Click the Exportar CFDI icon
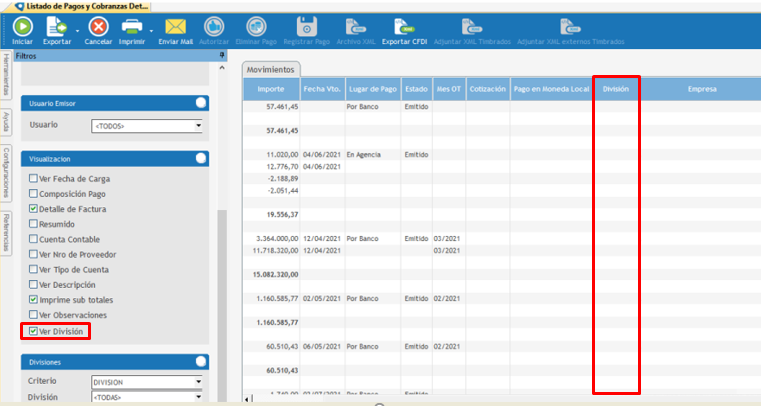761x406 pixels. coord(404,27)
